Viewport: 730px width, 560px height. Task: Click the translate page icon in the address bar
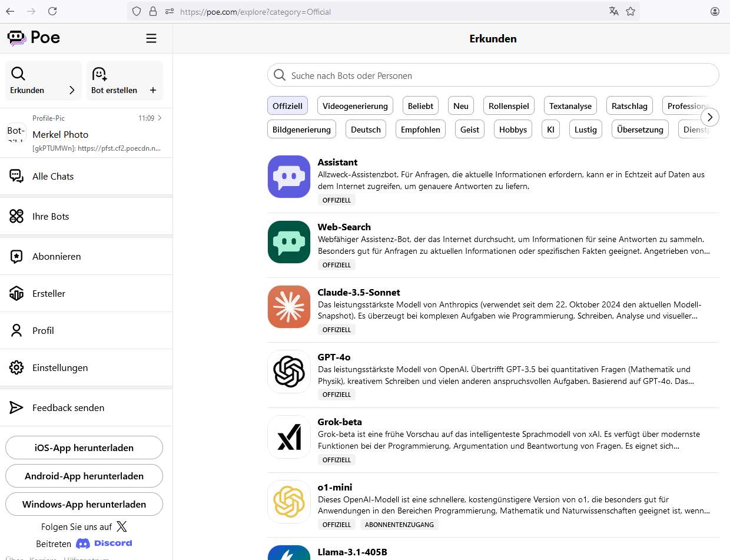(614, 11)
